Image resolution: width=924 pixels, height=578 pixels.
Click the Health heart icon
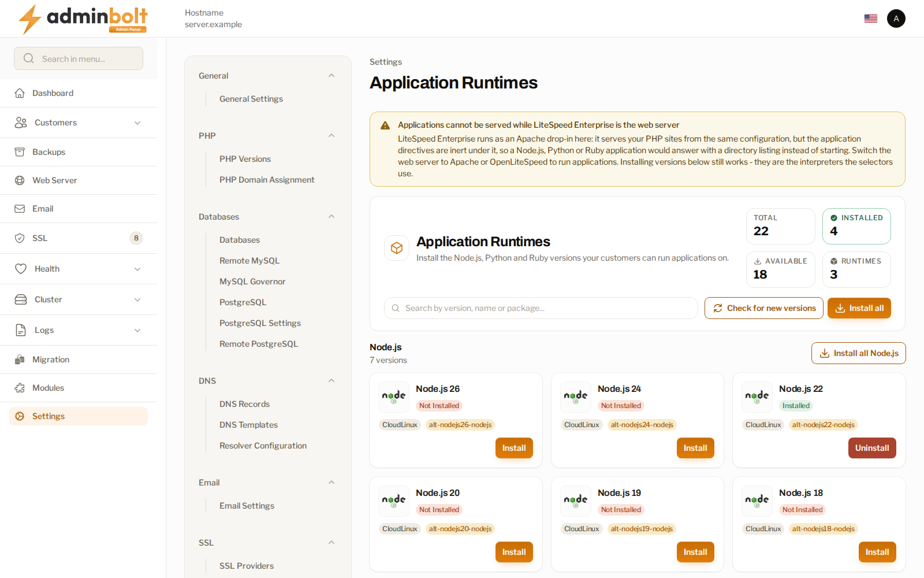tap(21, 269)
